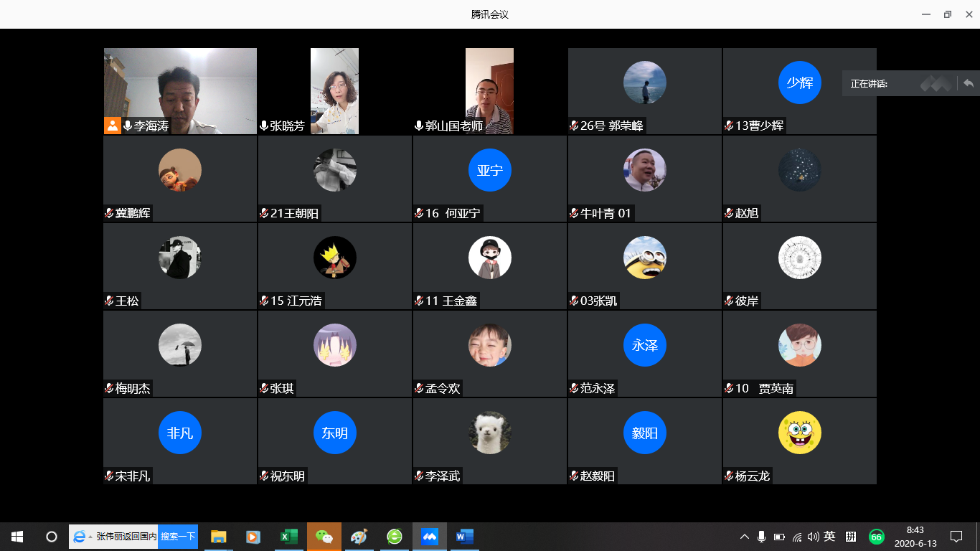The image size is (980, 551).
Task: Toggle the 英 input method indicator
Action: (830, 537)
